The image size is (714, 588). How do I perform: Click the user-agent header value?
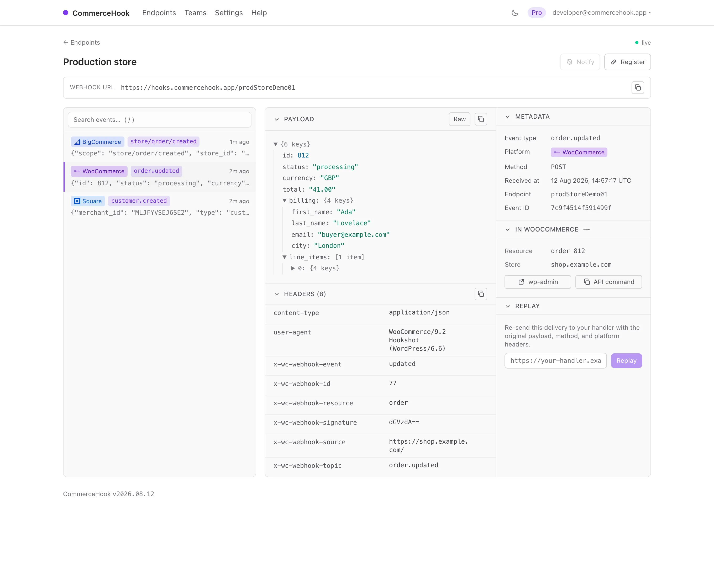coord(417,340)
